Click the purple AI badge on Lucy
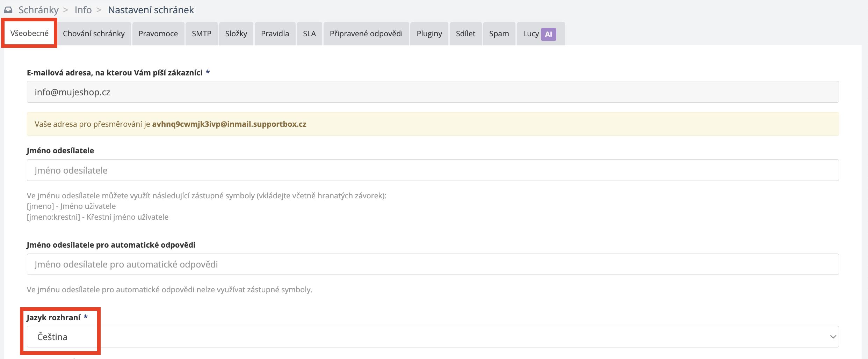The image size is (868, 359). 548,34
